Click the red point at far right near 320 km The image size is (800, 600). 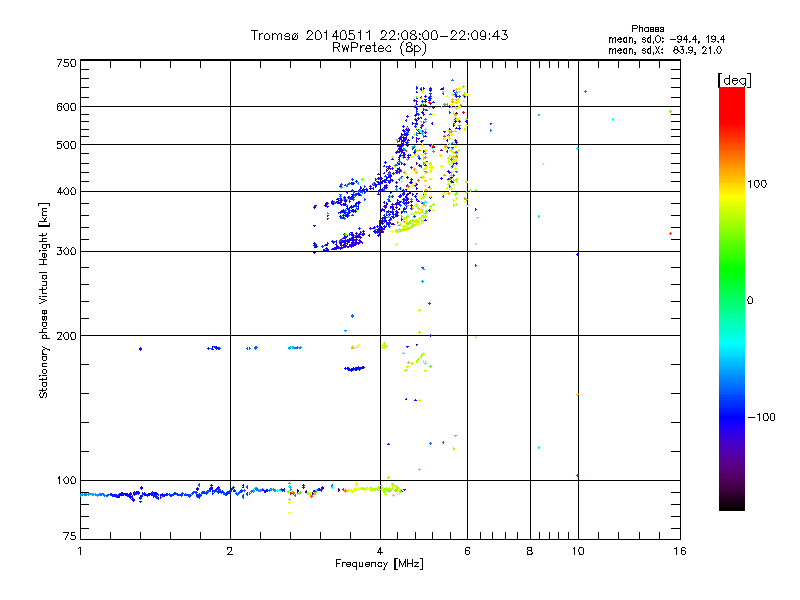(x=670, y=234)
